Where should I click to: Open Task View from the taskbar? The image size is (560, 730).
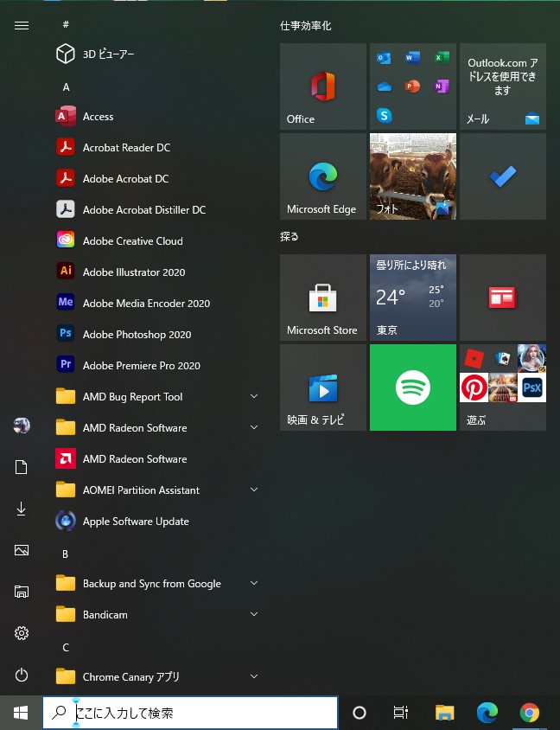400,713
